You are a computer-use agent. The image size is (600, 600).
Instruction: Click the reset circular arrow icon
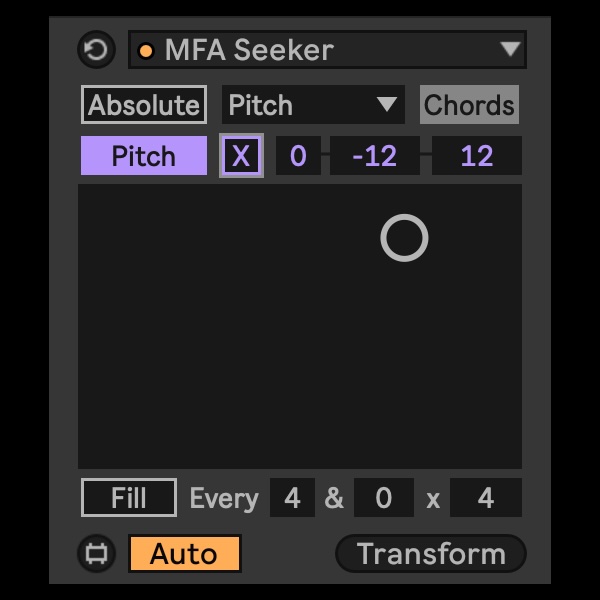[x=97, y=49]
